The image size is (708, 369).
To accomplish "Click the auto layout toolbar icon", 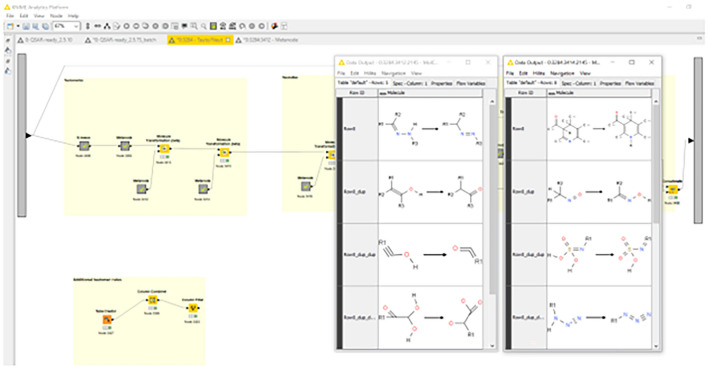I will [x=107, y=26].
